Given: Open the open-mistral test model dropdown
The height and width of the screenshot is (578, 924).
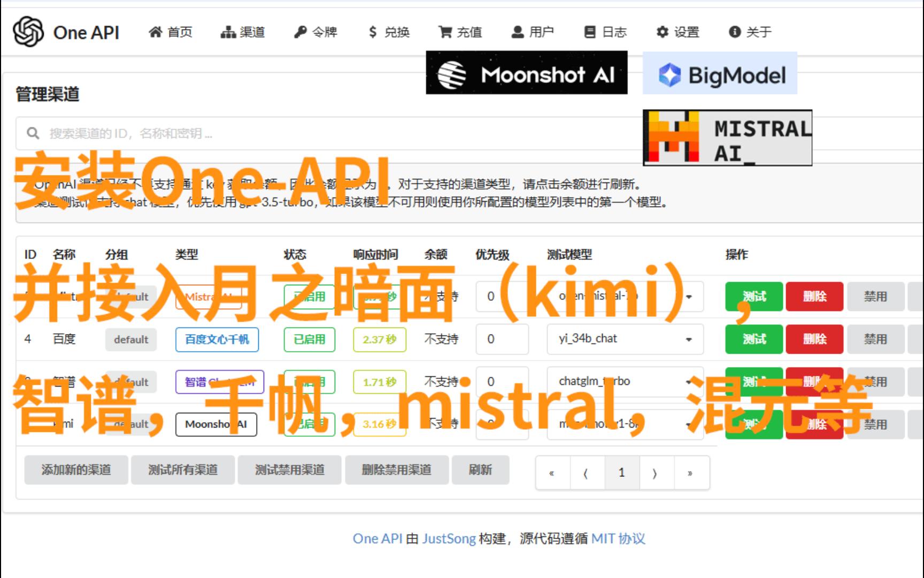Looking at the screenshot, I should (625, 296).
